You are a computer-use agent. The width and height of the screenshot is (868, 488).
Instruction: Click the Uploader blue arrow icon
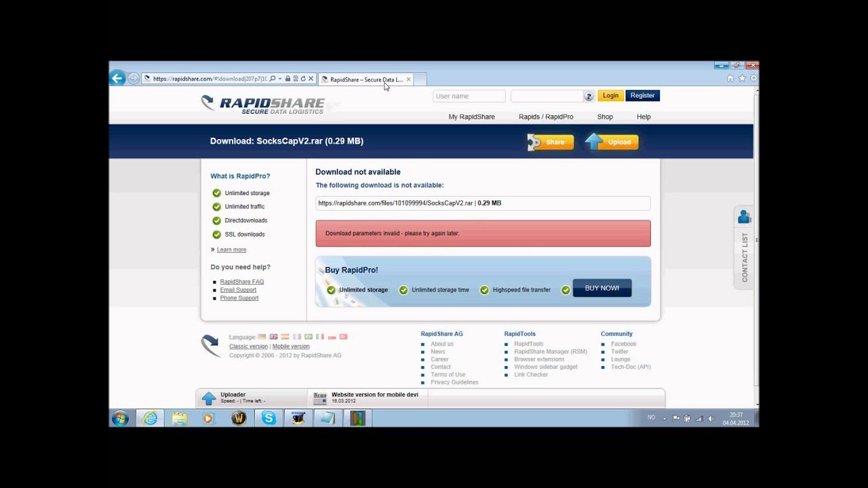[x=209, y=399]
